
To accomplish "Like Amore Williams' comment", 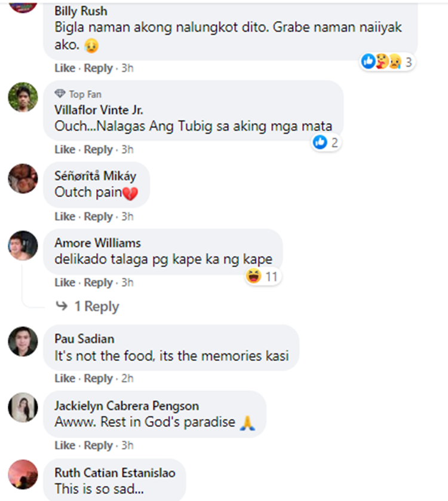I will pos(65,282).
